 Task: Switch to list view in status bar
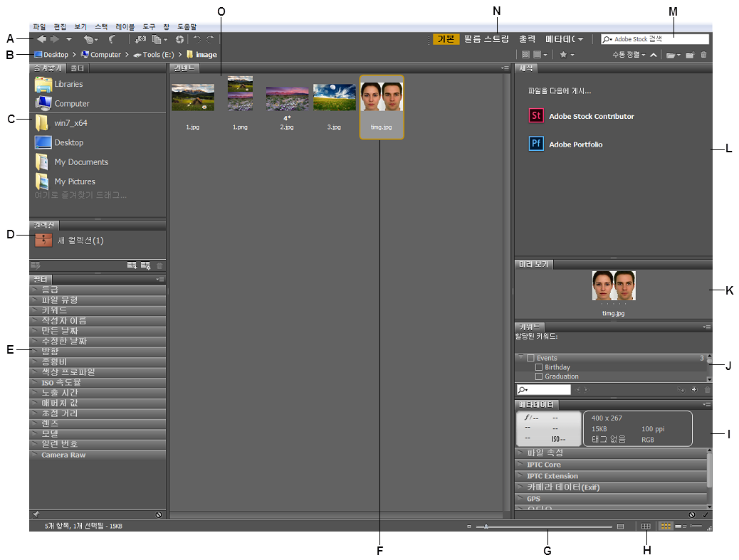(696, 526)
